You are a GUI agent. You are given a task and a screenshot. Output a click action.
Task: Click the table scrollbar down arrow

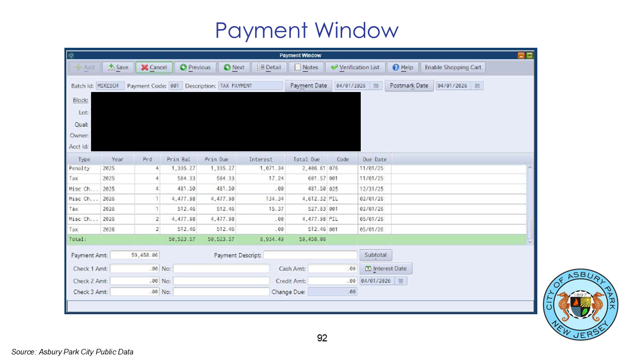click(530, 242)
